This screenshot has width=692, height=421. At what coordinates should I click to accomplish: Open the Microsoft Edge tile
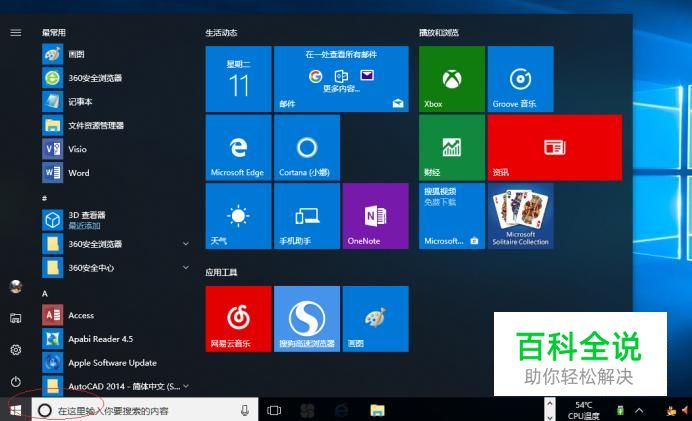238,147
